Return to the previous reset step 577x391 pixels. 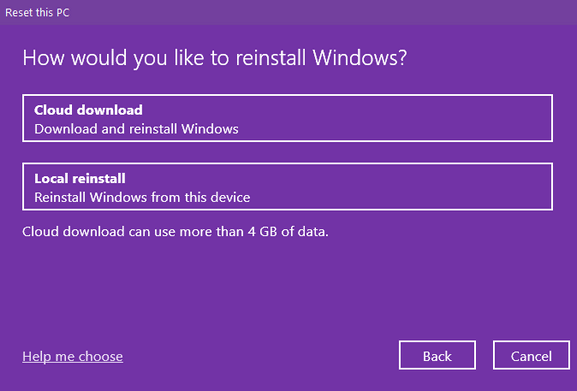click(x=437, y=355)
